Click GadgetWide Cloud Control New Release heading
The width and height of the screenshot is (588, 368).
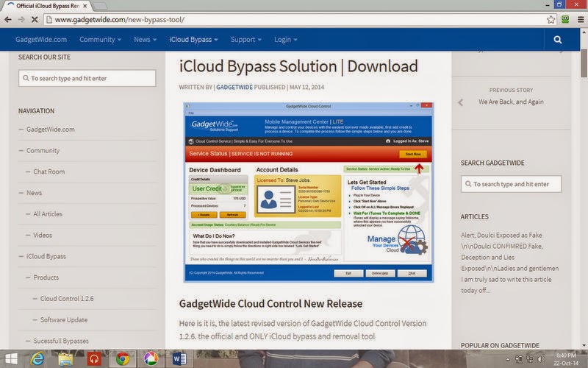[x=270, y=303]
